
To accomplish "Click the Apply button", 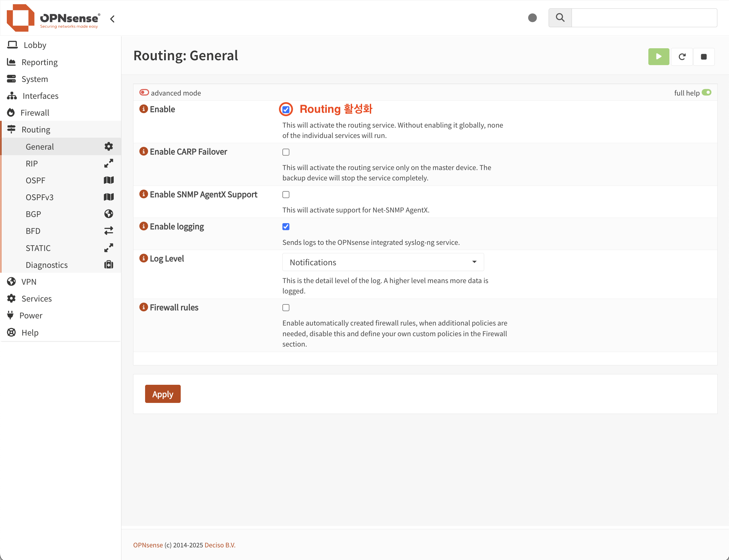I will [x=163, y=394].
